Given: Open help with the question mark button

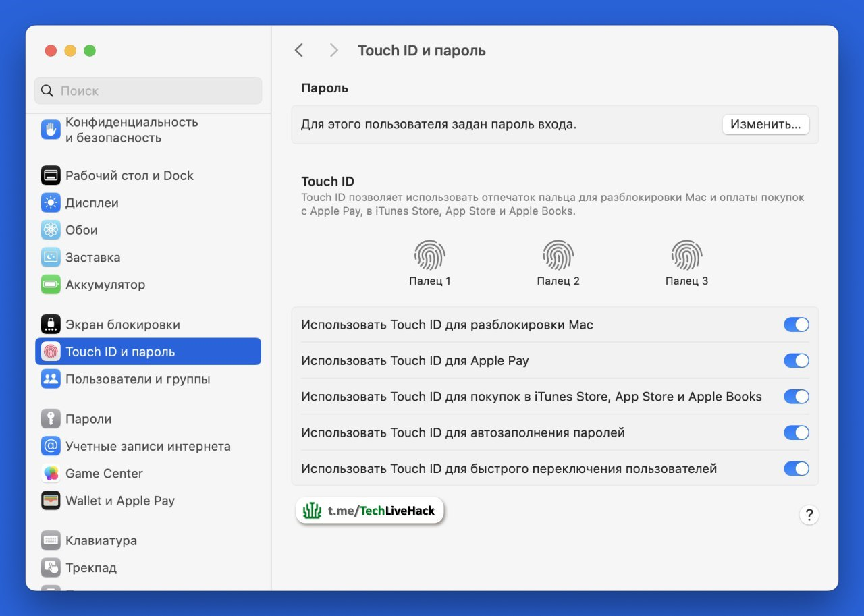Looking at the screenshot, I should pos(809,515).
